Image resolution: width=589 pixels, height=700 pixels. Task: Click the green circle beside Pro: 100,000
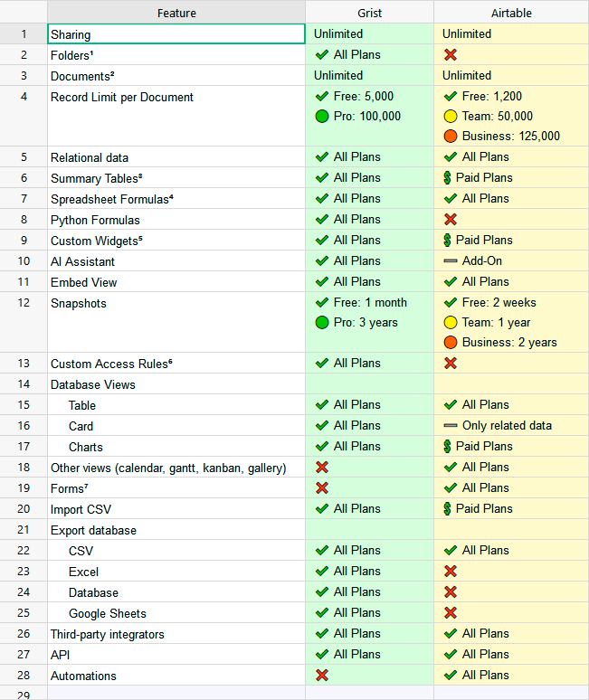coord(321,117)
